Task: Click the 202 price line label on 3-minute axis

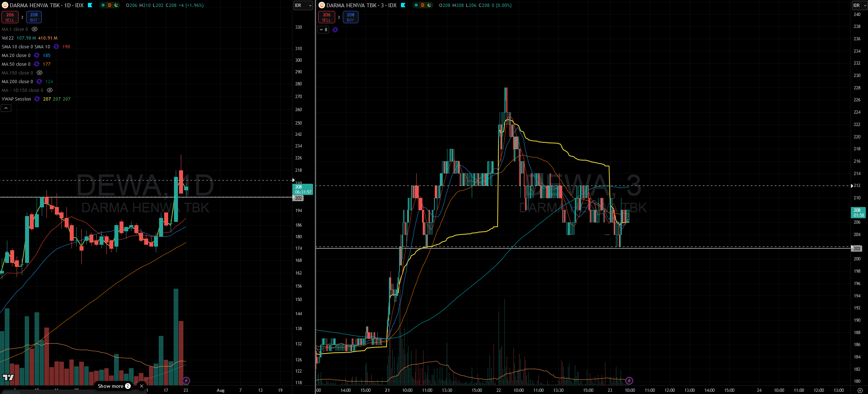Action: tap(857, 248)
